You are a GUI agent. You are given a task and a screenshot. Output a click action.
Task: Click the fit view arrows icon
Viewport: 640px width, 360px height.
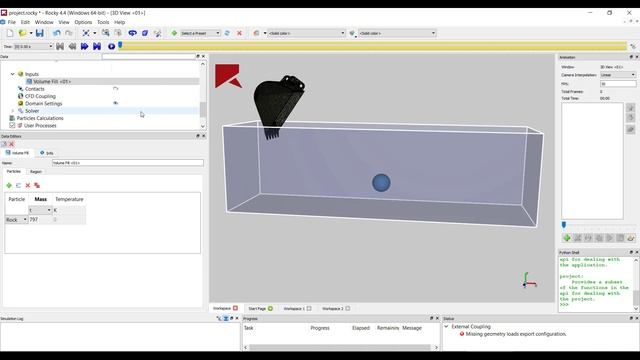(x=86, y=33)
